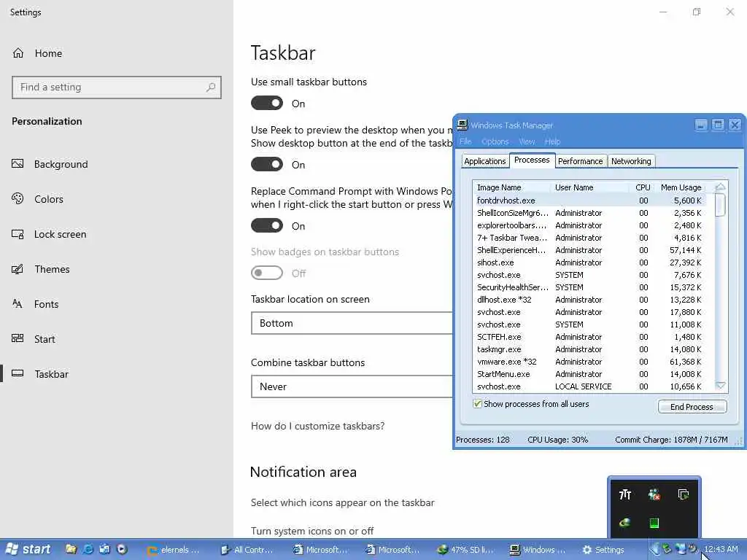Open the folder Quick Launch icon
The image size is (747, 560).
[x=71, y=550]
